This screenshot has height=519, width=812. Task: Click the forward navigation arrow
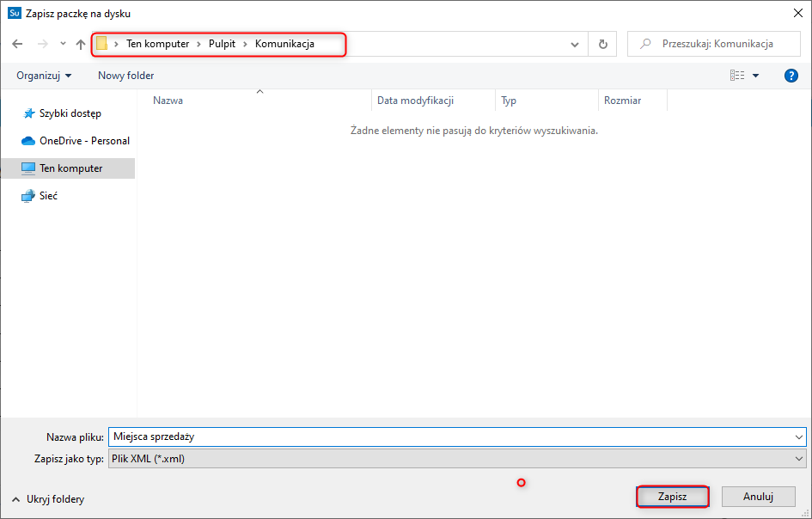click(x=42, y=44)
